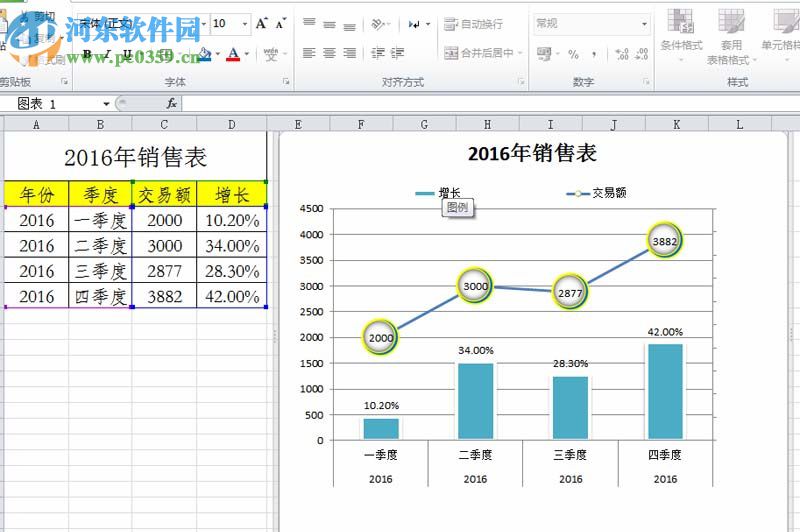Open the 常规 number format dropdown

[x=644, y=23]
